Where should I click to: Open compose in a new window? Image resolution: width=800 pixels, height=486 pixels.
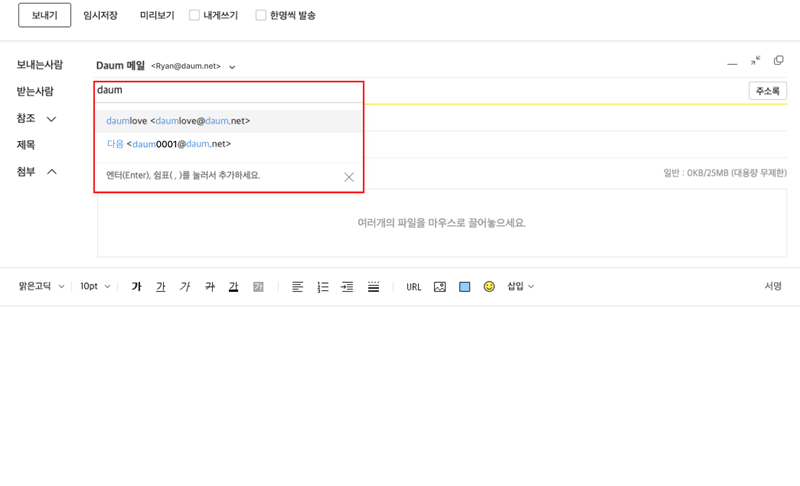coord(779,60)
